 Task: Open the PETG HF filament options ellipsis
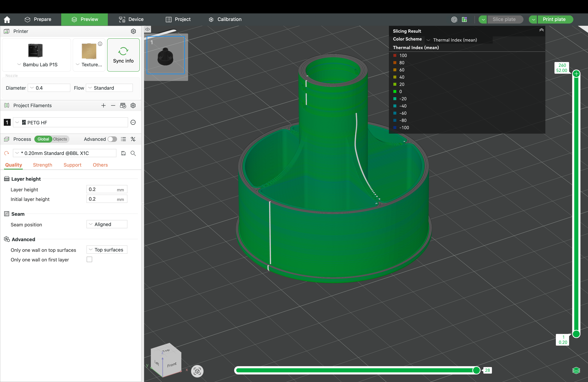point(133,122)
